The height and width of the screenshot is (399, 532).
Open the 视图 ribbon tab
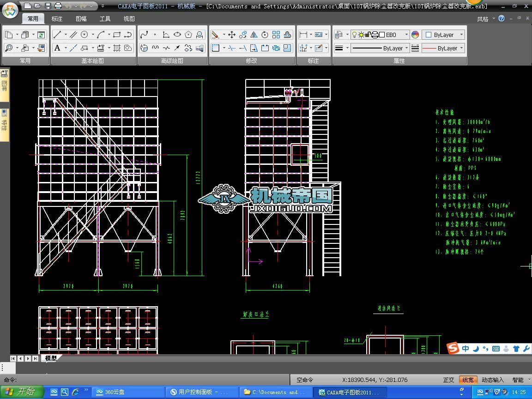[x=129, y=19]
